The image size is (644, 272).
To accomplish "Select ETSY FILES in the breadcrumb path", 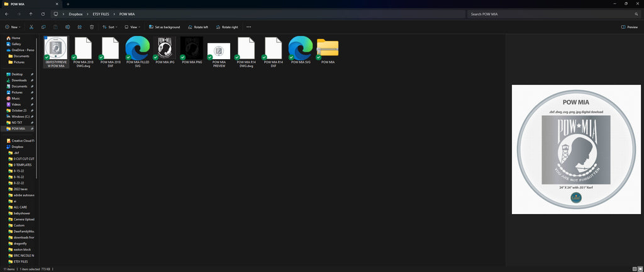I will (101, 14).
